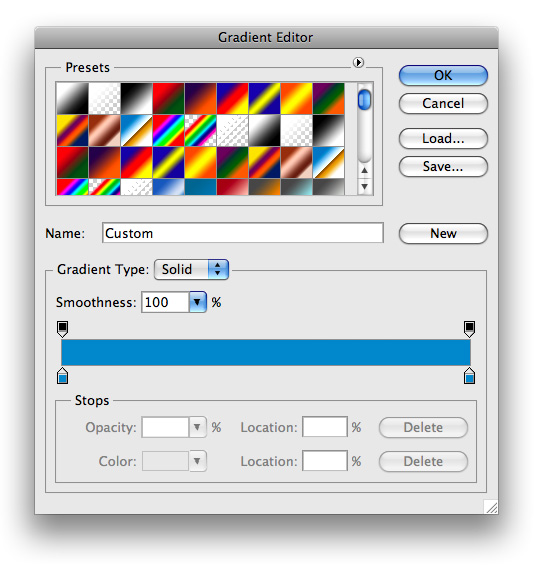This screenshot has width=541, height=573.
Task: Click the Color swatch in Stops
Action: pyautogui.click(x=165, y=461)
